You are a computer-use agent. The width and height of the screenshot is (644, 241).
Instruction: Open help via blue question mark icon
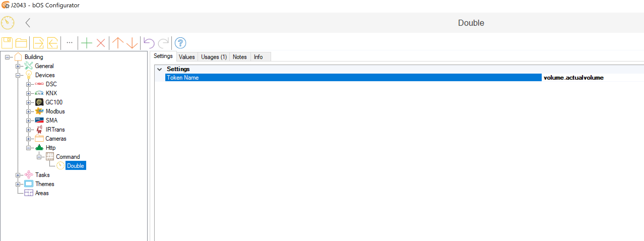(180, 43)
